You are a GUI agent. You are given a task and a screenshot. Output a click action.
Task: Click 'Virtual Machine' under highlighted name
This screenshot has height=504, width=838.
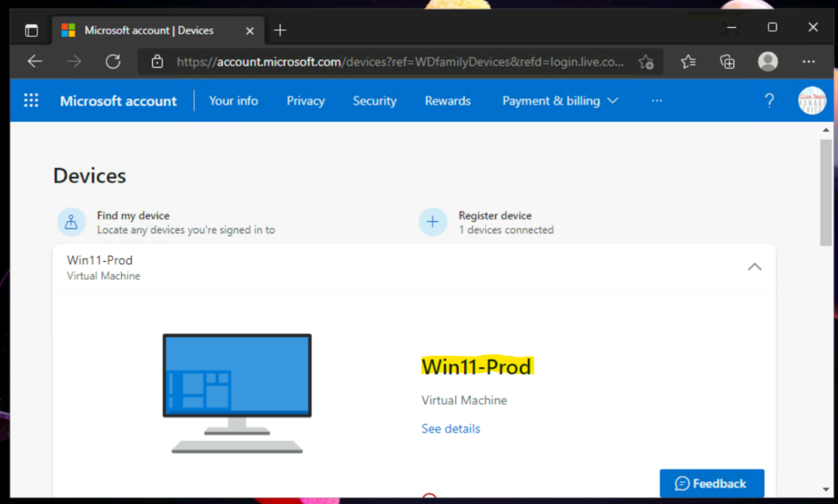pyautogui.click(x=464, y=400)
